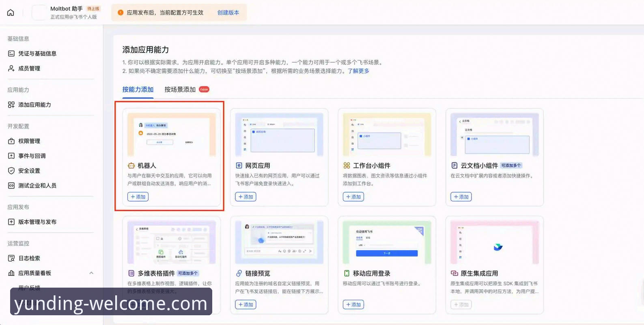
Task: Click the 应用质量看板 chart icon
Action: tap(11, 273)
